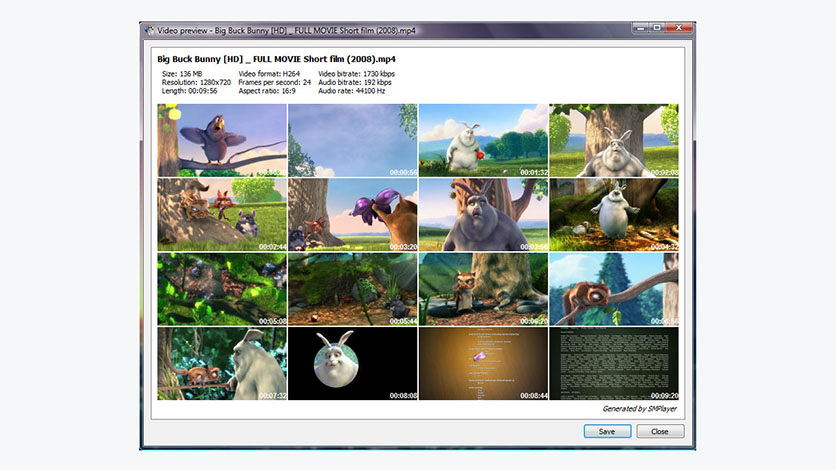Click the Save button
Image resolution: width=836 pixels, height=470 pixels.
(x=607, y=431)
